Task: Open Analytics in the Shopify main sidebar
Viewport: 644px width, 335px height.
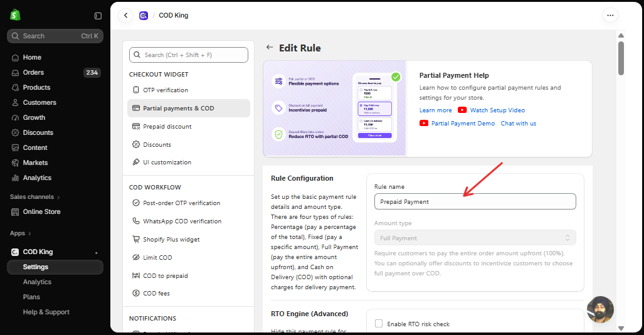Action: point(55,178)
